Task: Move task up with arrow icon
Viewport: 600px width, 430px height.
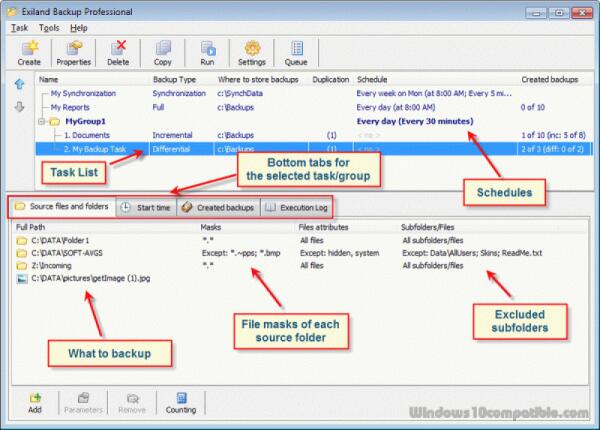Action: 17,86
